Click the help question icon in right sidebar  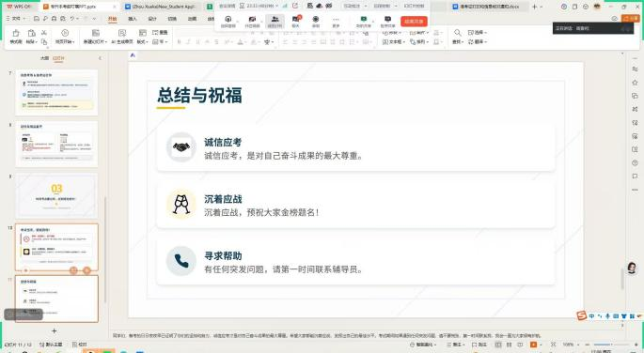coord(635,162)
